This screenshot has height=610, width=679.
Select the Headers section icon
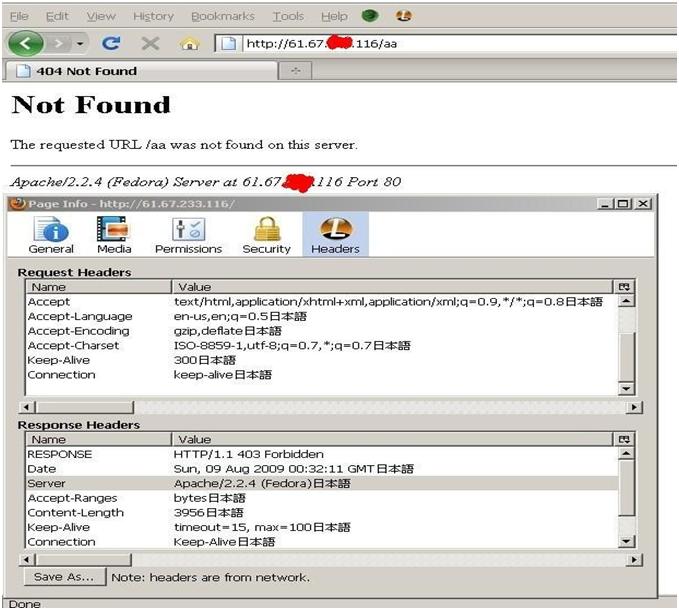(x=335, y=236)
